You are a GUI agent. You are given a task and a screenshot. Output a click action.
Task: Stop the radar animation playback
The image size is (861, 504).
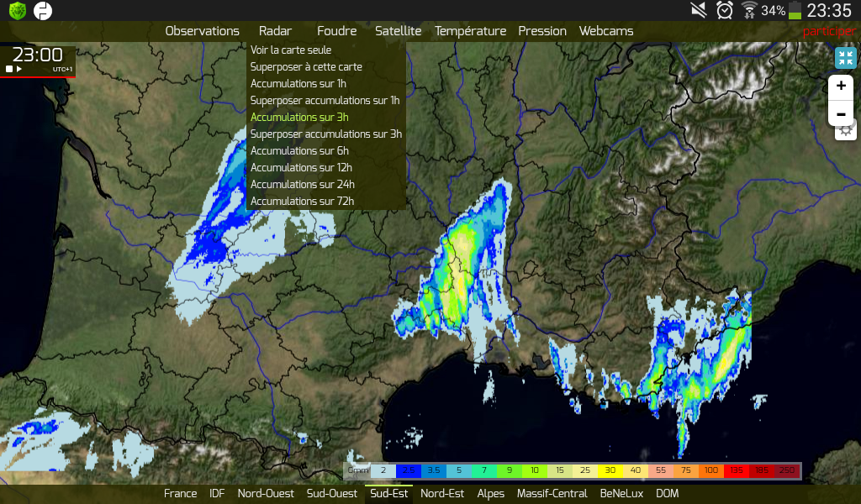click(x=8, y=69)
